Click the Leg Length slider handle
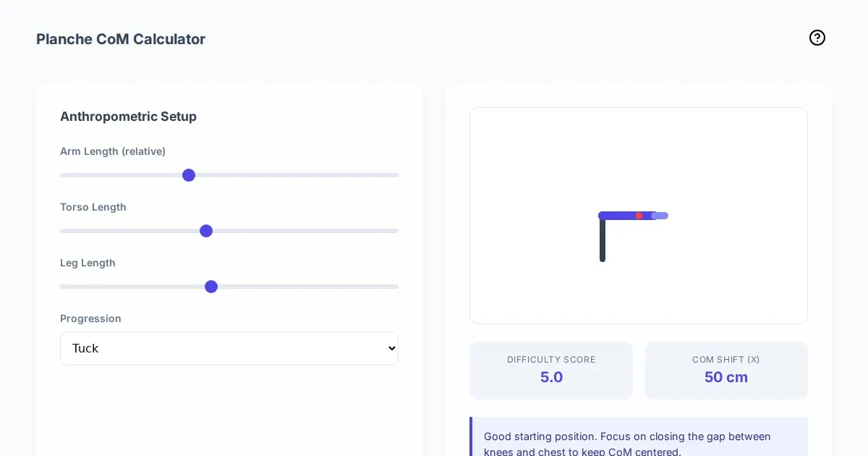Screen dimensions: 868x456 211,287
